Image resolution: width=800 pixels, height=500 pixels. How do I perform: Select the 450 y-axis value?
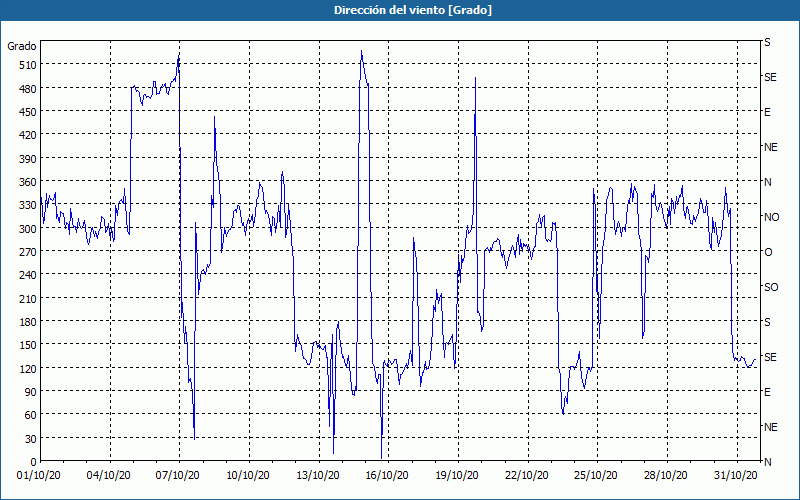(x=27, y=112)
